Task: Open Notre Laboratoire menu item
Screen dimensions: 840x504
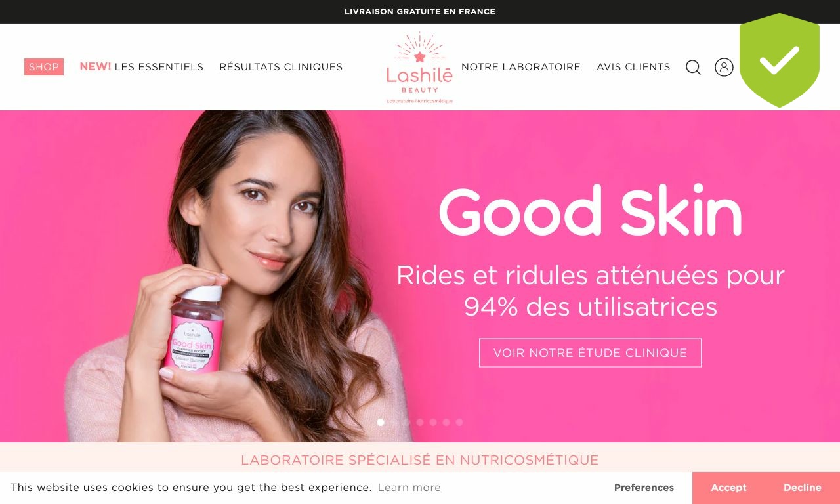Action: 521,67
